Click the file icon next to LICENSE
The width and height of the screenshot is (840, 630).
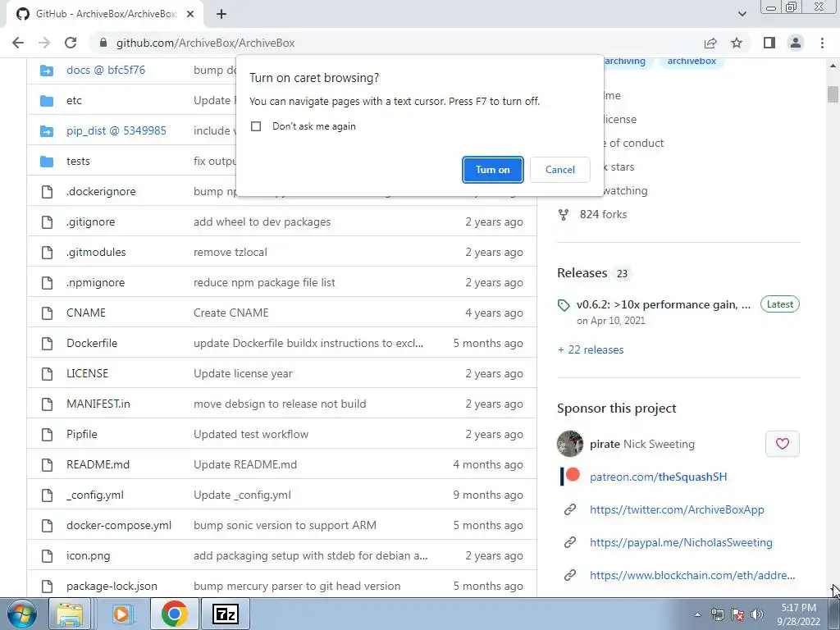pos(47,374)
